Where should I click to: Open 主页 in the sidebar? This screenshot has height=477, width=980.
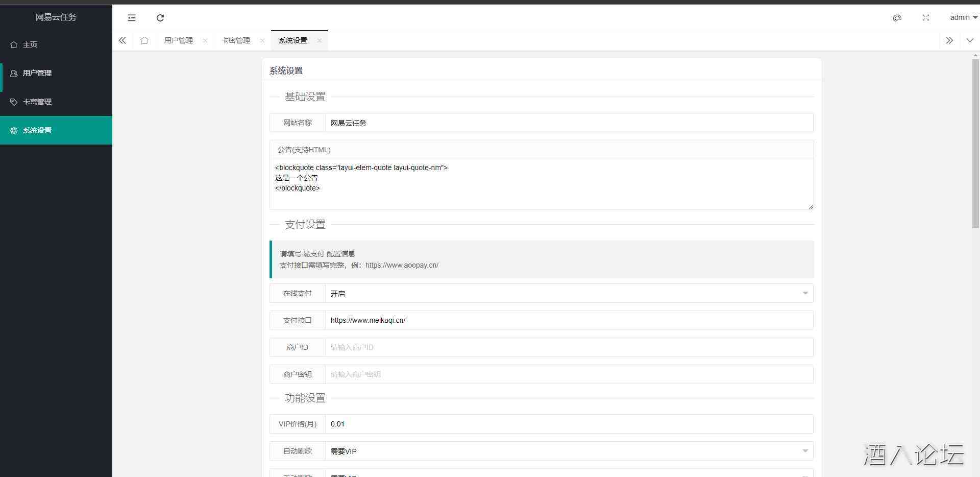tap(30, 44)
